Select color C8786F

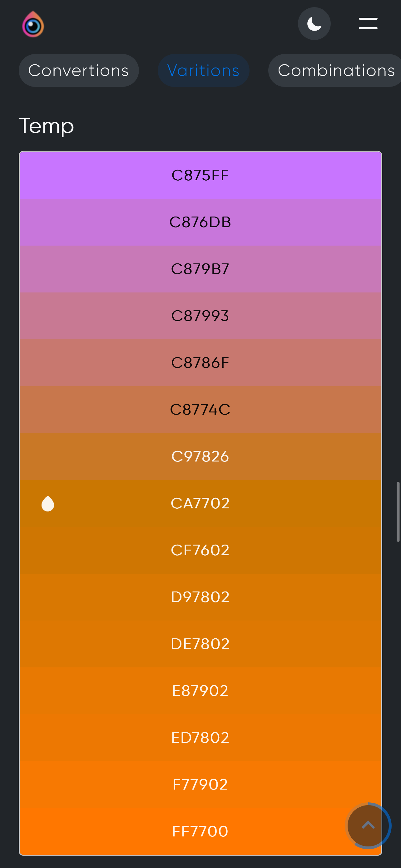[200, 362]
